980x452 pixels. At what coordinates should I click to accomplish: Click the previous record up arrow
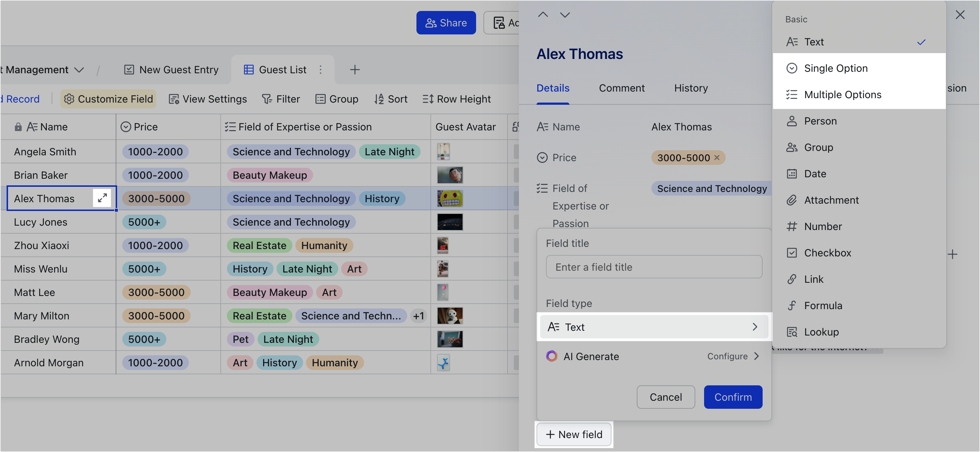tap(543, 15)
